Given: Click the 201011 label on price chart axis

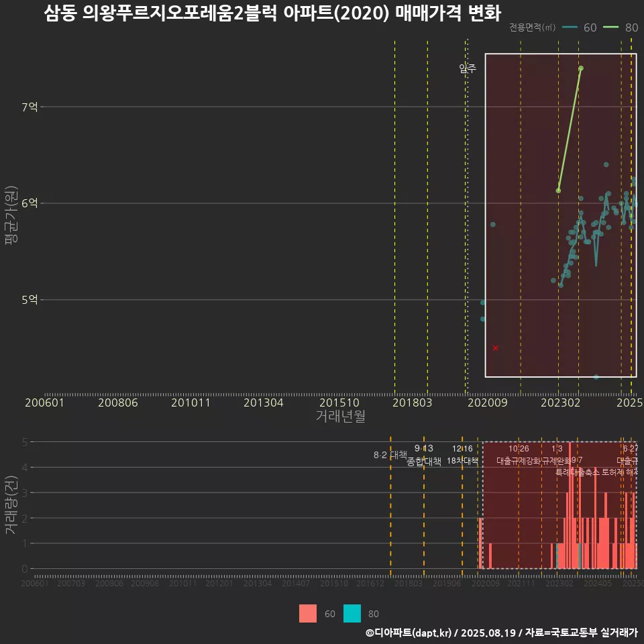Looking at the screenshot, I should (191, 402).
